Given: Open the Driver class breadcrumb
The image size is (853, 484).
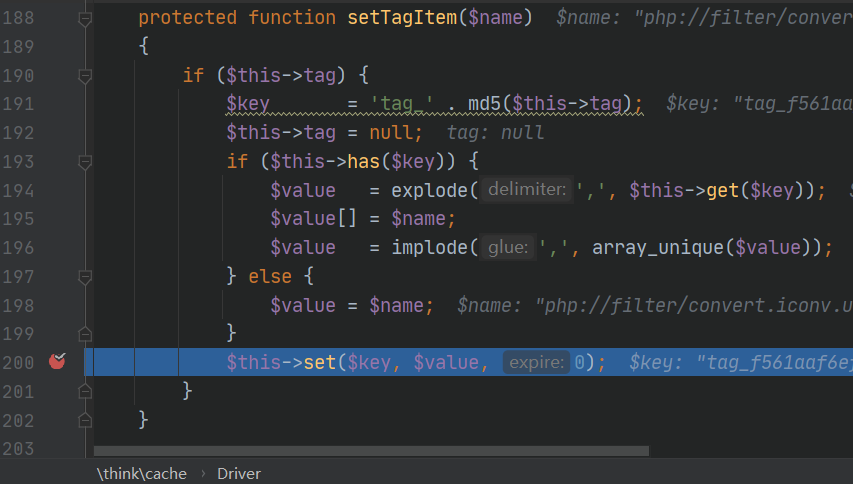Looking at the screenshot, I should pos(239,474).
